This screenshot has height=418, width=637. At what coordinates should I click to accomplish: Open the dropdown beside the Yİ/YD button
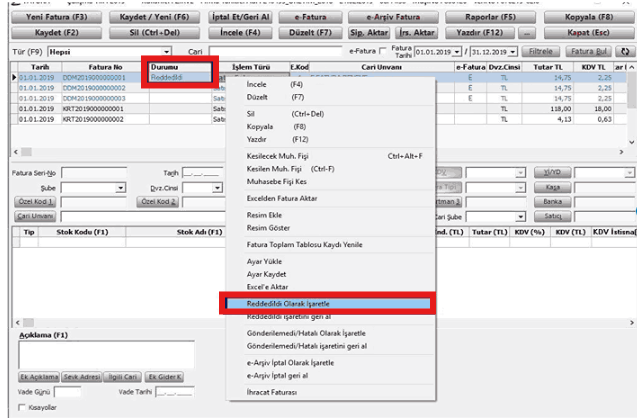pos(629,173)
